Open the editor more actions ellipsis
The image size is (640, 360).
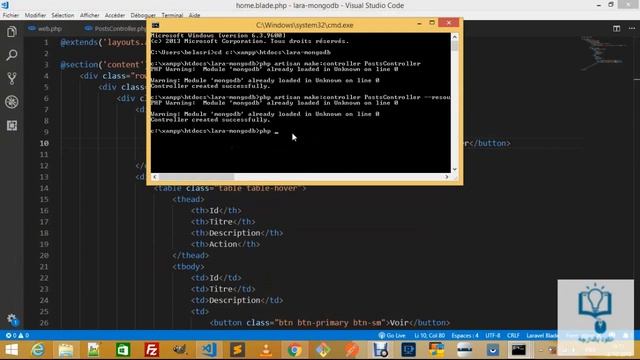(632, 28)
